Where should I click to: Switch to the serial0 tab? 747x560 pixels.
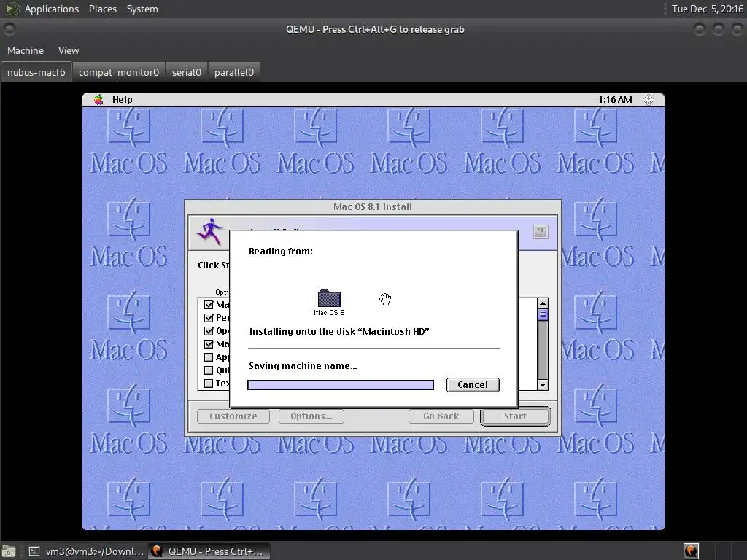pos(186,72)
